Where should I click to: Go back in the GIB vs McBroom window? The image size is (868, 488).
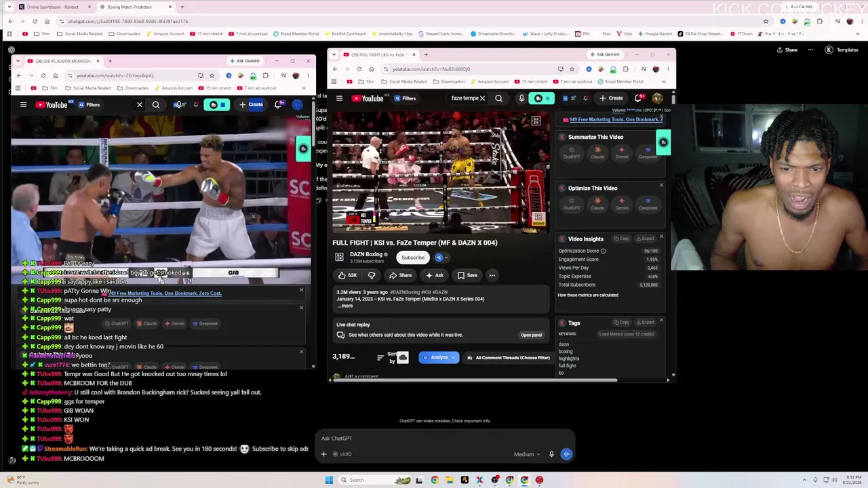(19, 75)
